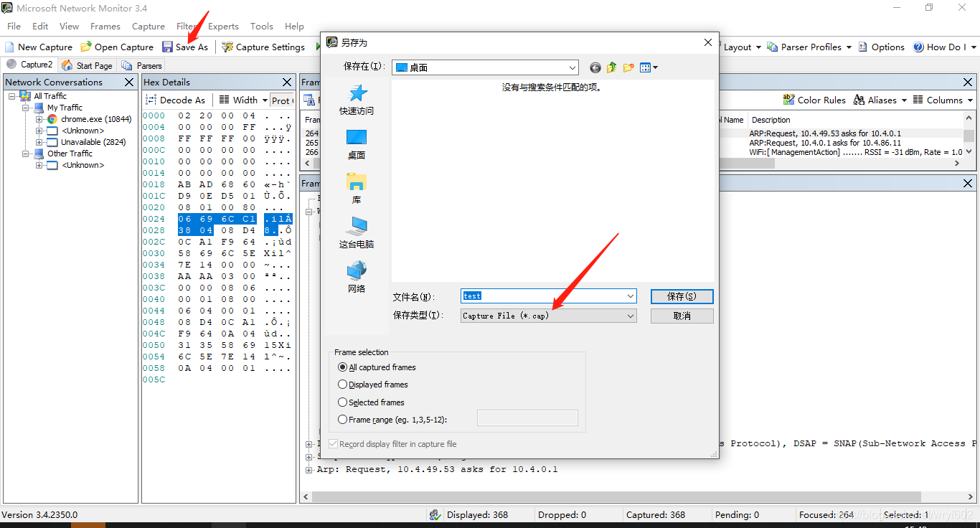Create a new folder in save dialog

pos(628,67)
